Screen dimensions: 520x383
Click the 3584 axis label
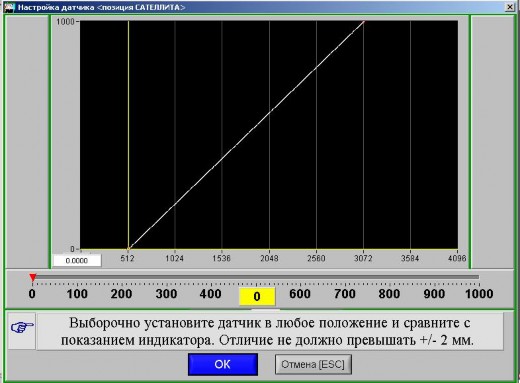[x=410, y=258]
